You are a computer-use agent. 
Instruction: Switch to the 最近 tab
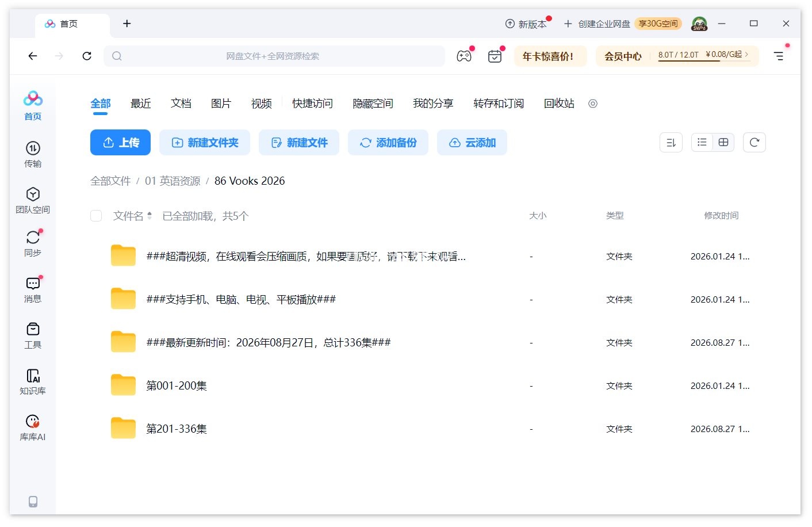pos(141,104)
